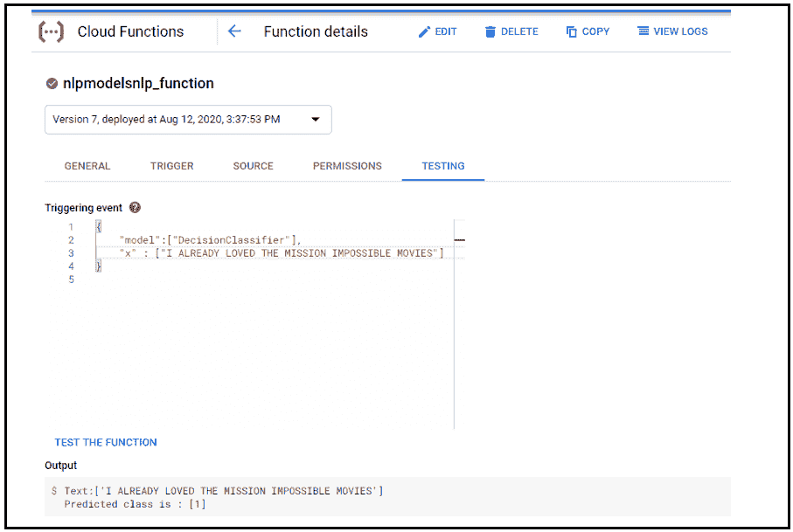Click the View Logs button label
Viewport: 793px width, 532px height.
680,31
